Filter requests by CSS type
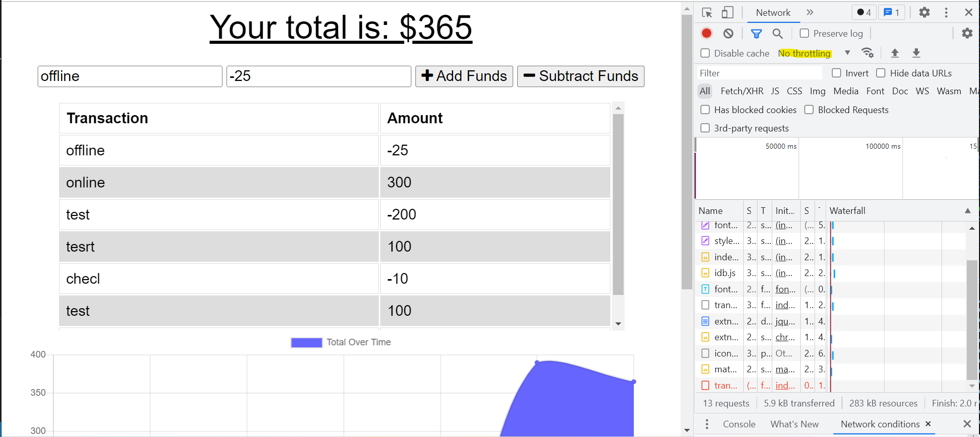The image size is (980, 437). click(794, 91)
